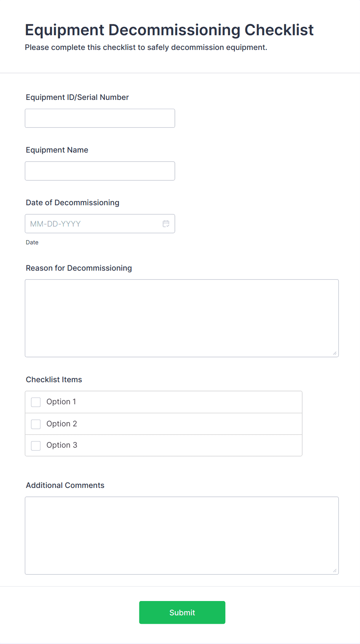Click the Equipment Name label
The width and height of the screenshot is (360, 644).
[x=57, y=150]
